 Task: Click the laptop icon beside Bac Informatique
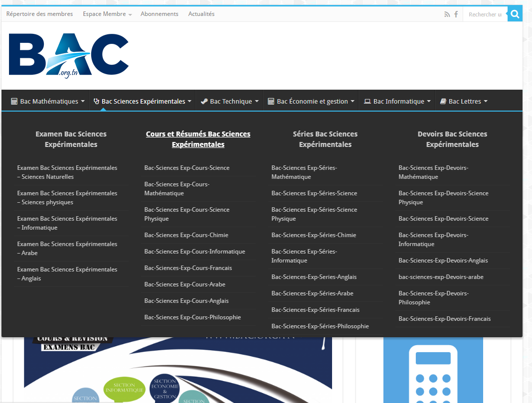367,102
